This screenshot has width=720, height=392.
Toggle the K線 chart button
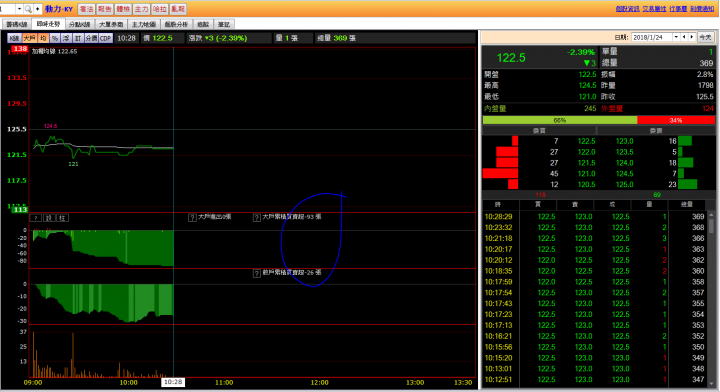[x=15, y=38]
